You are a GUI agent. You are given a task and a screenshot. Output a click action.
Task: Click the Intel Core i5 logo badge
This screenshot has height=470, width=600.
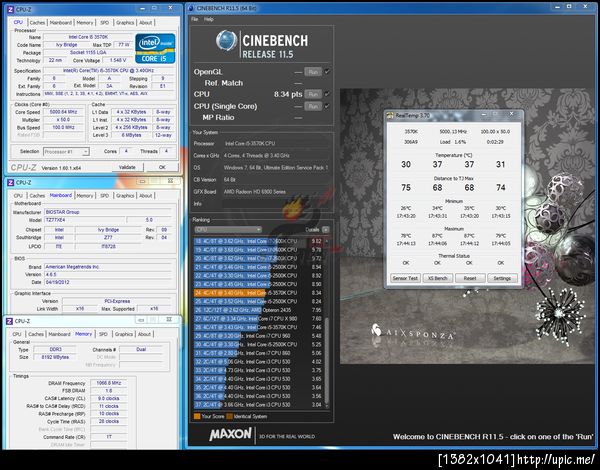pyautogui.click(x=155, y=48)
